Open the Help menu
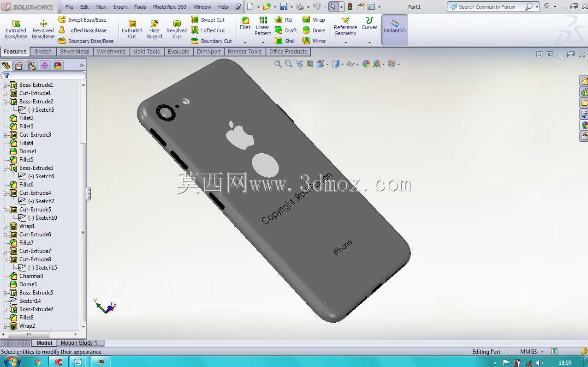 [223, 7]
